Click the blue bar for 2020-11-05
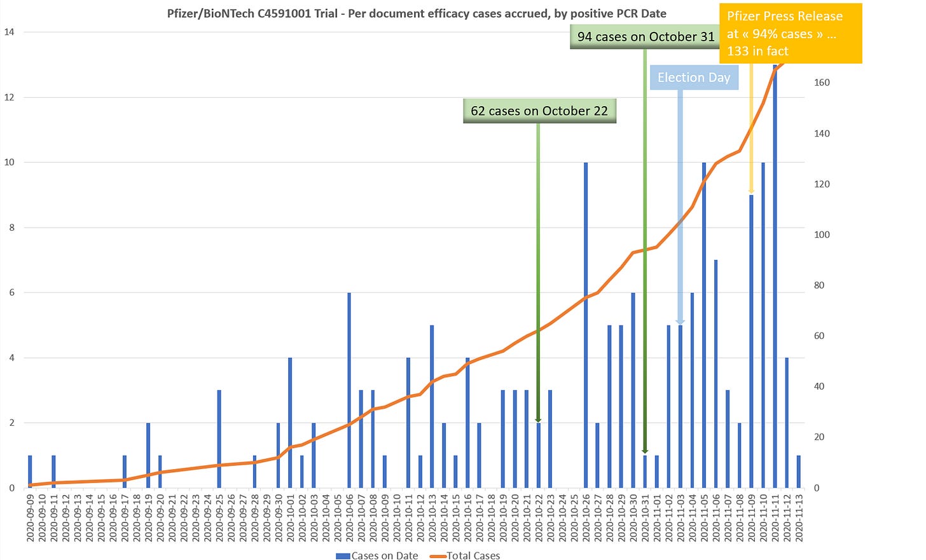 pos(704,325)
